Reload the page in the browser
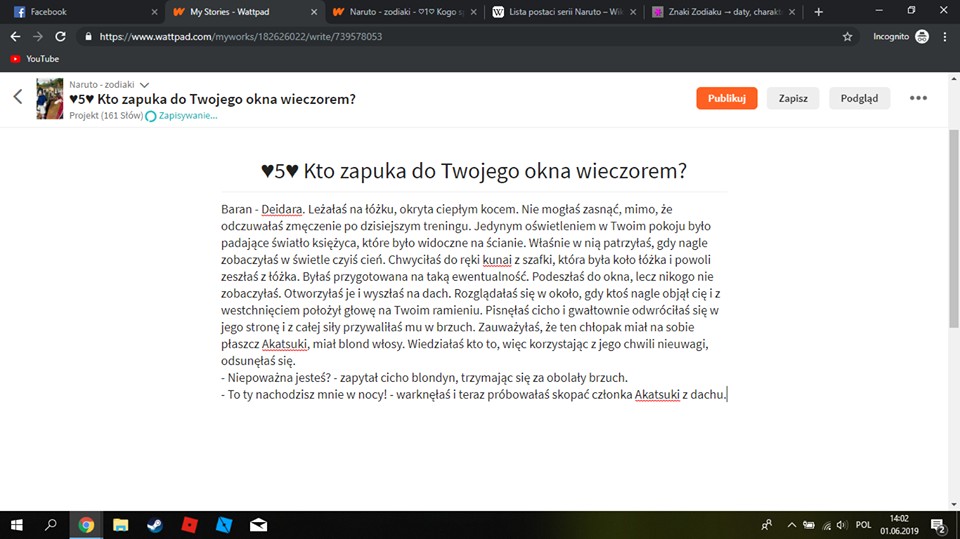The image size is (960, 539). (x=61, y=36)
